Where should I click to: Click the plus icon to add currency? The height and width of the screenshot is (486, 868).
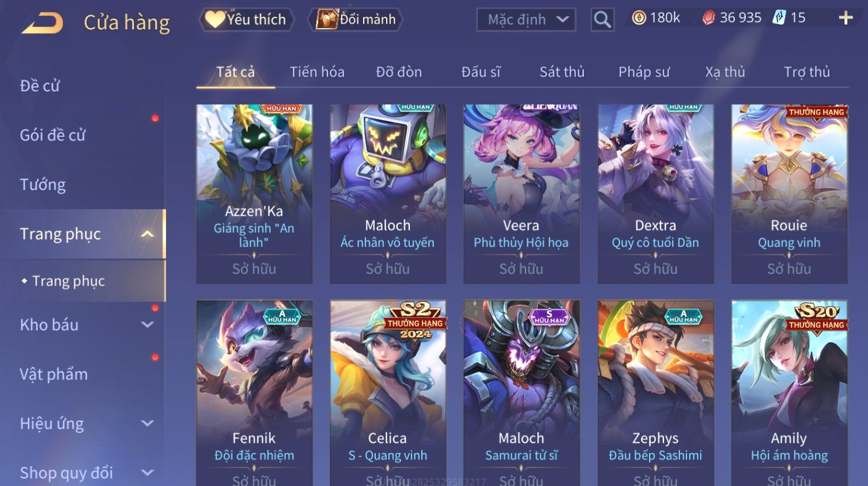tap(846, 18)
